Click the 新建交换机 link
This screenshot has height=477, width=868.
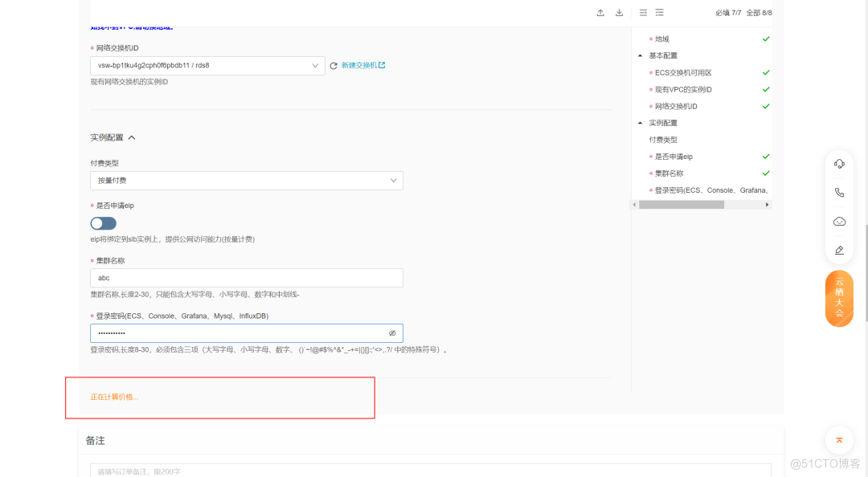point(363,65)
